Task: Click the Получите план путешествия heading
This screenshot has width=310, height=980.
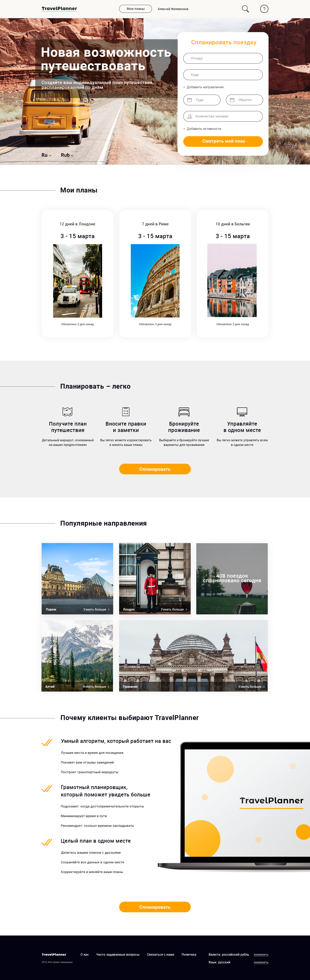Action: pyautogui.click(x=68, y=427)
